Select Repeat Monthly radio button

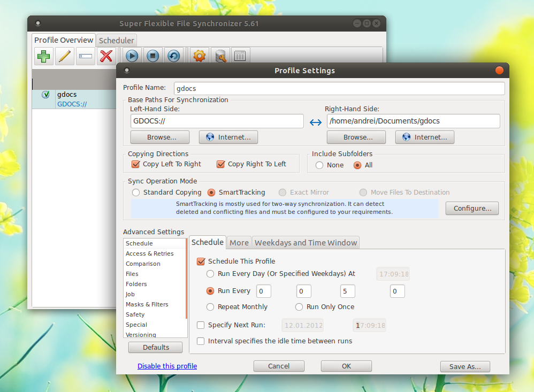pos(210,307)
